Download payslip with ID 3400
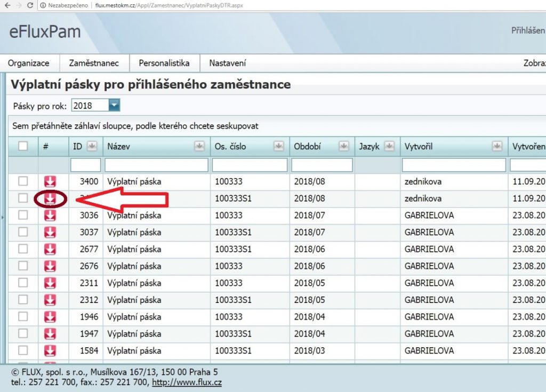This screenshot has height=392, width=546. pyautogui.click(x=50, y=181)
